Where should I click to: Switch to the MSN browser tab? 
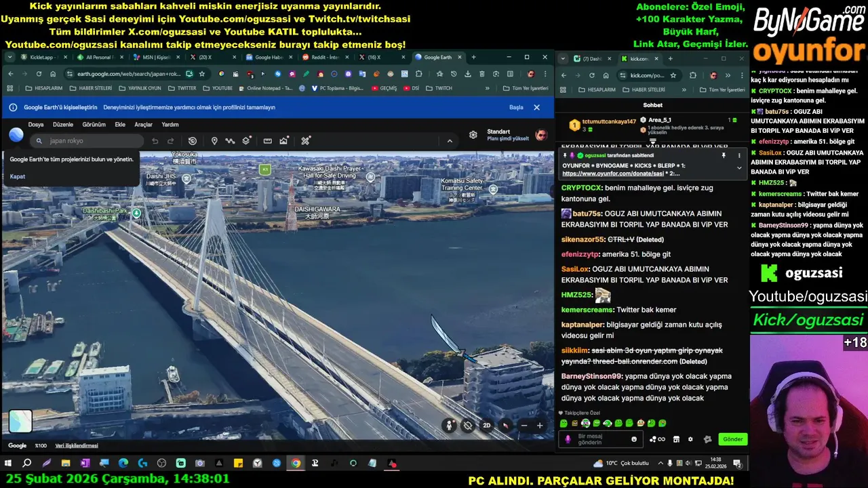pyautogui.click(x=155, y=58)
